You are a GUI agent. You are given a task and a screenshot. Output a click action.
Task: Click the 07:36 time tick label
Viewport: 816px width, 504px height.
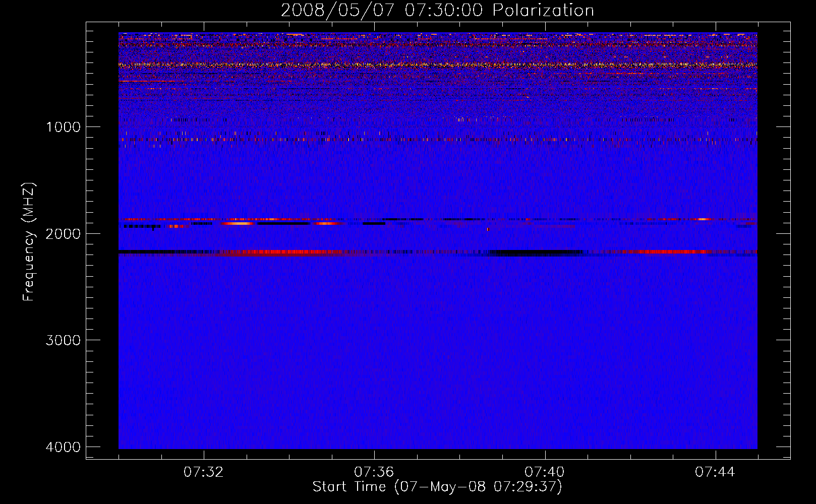point(374,472)
